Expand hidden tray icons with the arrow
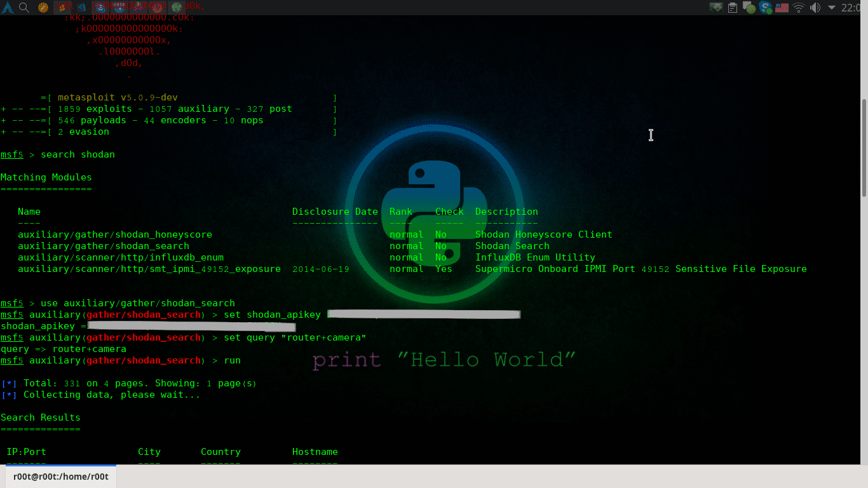This screenshot has width=868, height=488. point(831,8)
